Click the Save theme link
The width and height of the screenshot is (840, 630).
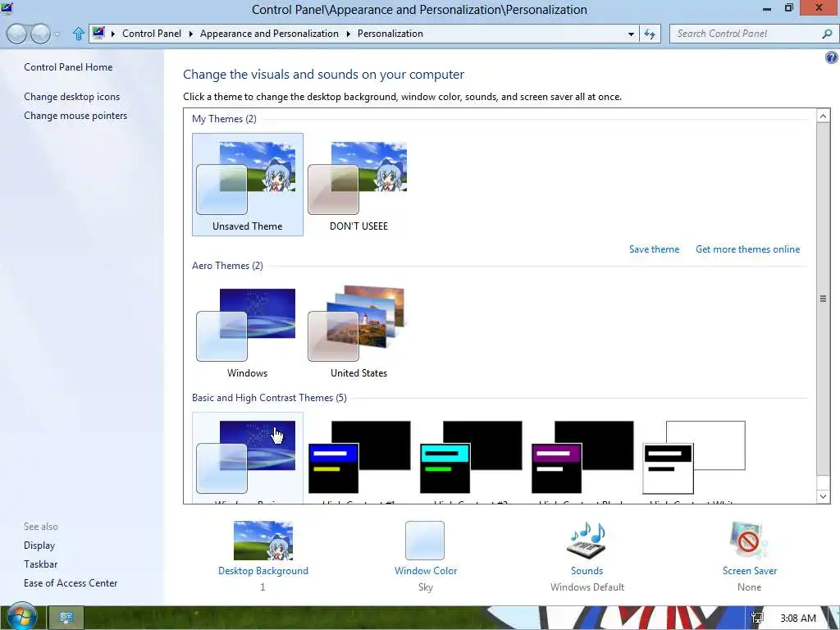click(654, 249)
